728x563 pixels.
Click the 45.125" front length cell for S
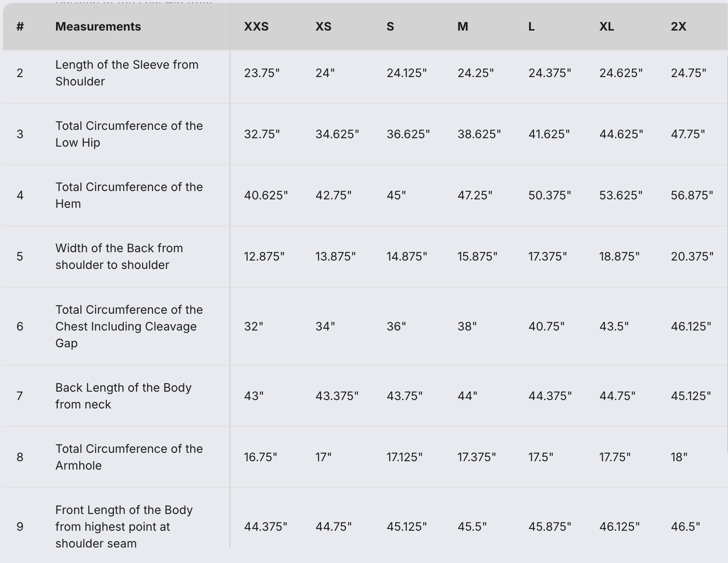(x=406, y=527)
